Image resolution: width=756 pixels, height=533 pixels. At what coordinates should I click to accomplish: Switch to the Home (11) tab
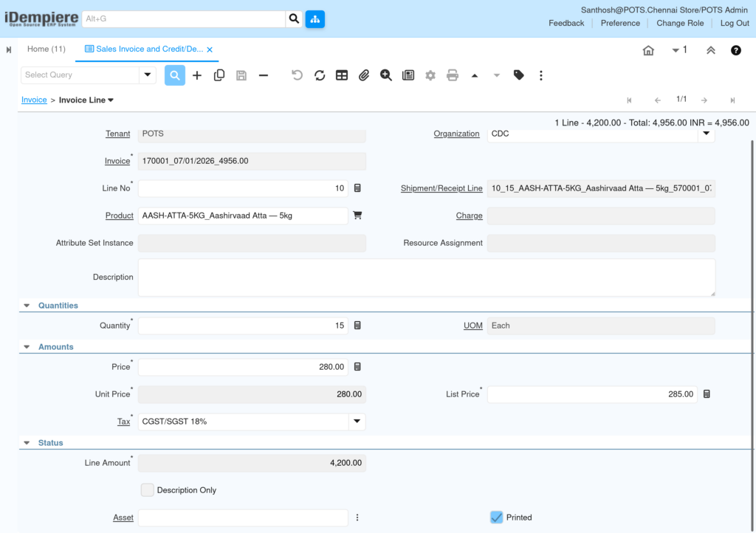click(x=47, y=49)
